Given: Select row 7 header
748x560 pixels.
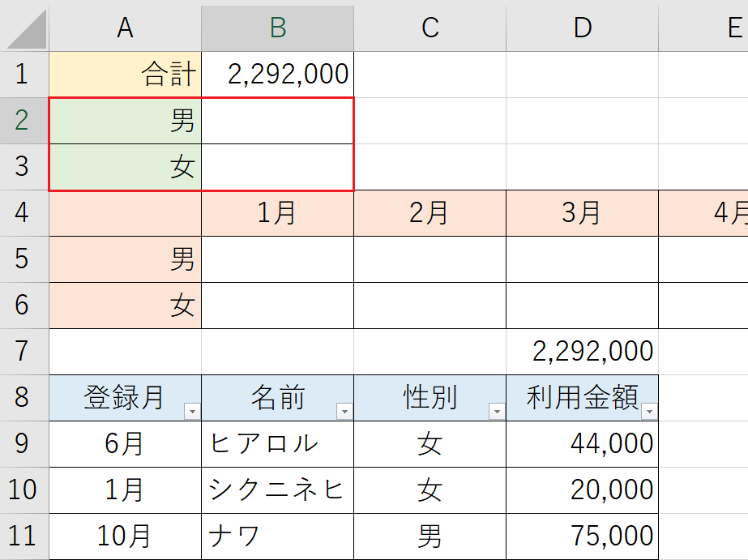Looking at the screenshot, I should coord(24,352).
